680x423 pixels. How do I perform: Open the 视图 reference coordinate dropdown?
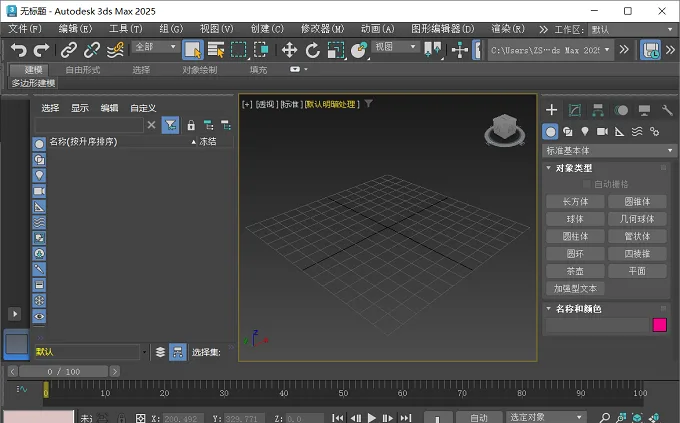pos(396,46)
